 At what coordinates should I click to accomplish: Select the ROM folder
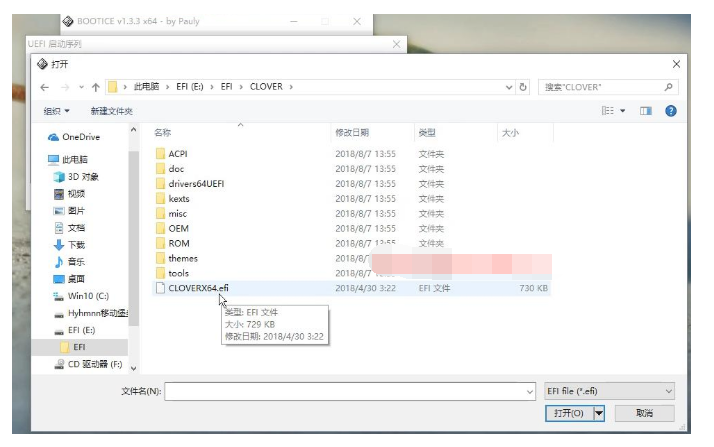[173, 244]
